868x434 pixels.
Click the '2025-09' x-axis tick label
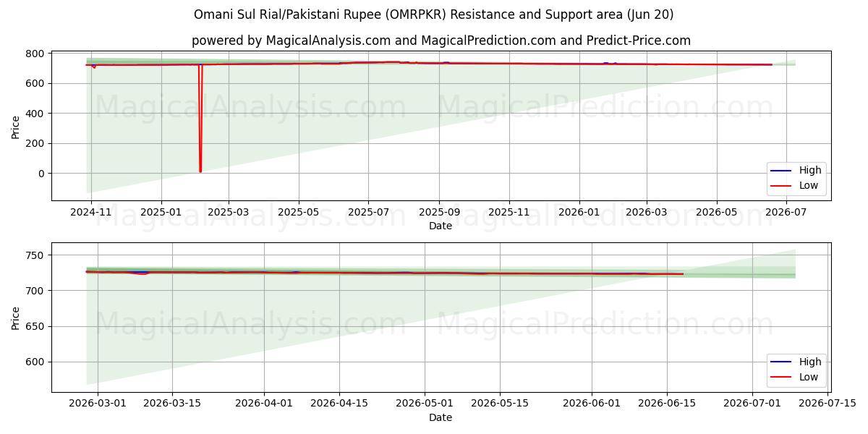(439, 213)
